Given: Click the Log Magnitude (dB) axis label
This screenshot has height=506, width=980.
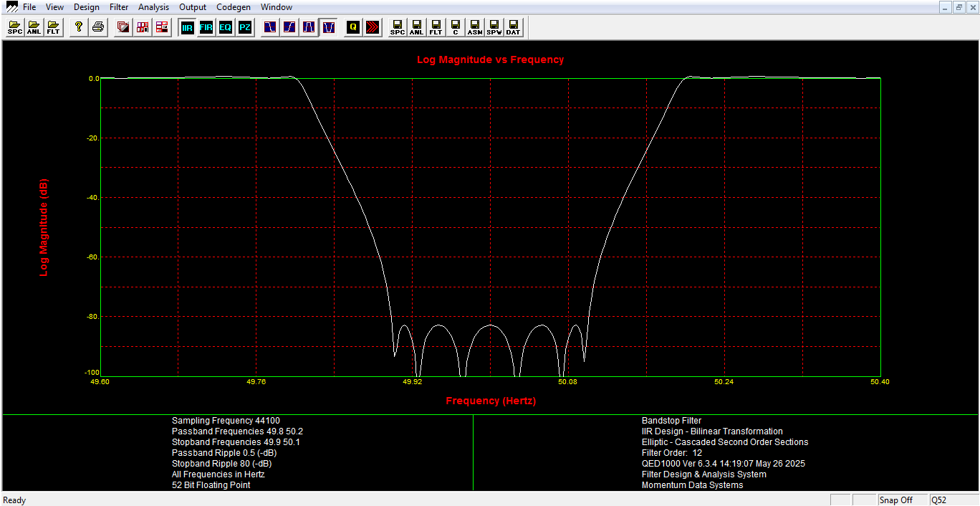Looking at the screenshot, I should [44, 228].
